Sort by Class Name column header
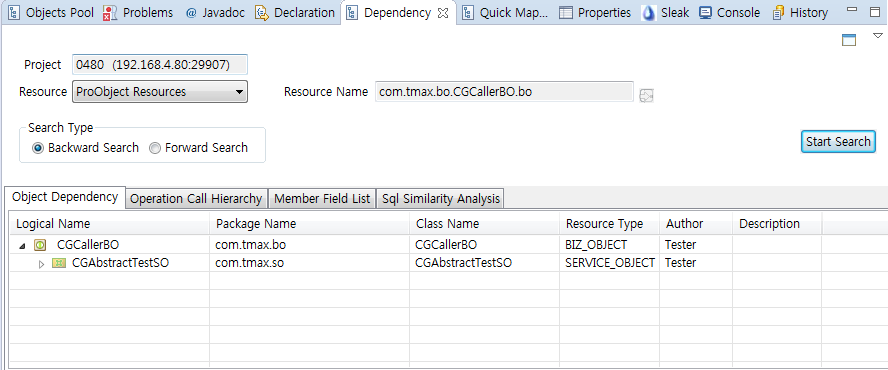 click(484, 224)
